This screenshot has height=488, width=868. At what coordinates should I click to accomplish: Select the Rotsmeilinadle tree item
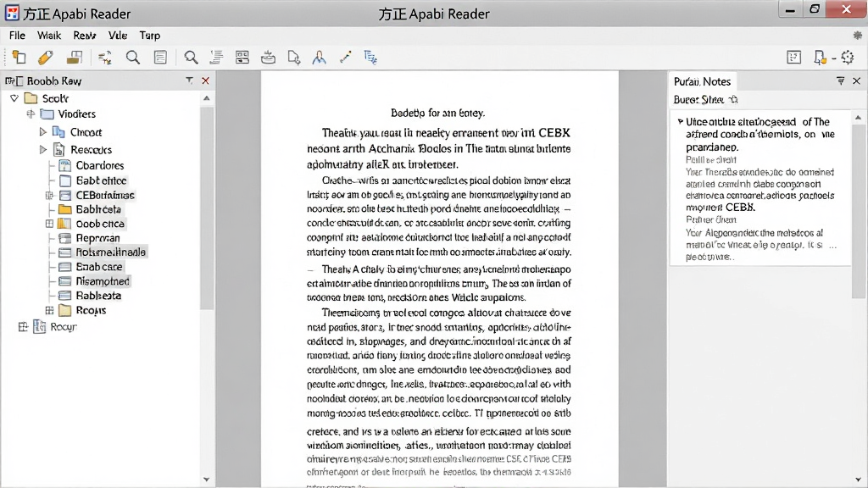coord(111,252)
